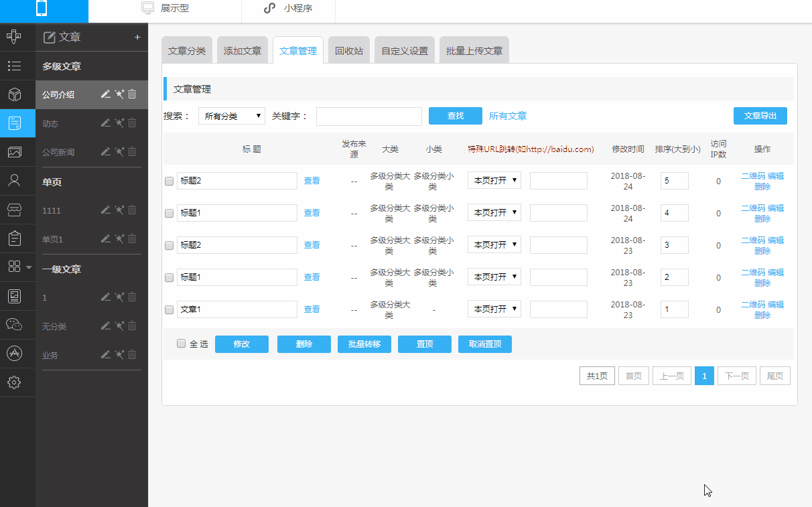The height and width of the screenshot is (507, 812).
Task: Click pencil edit icon for 单页1
Action: 105,238
